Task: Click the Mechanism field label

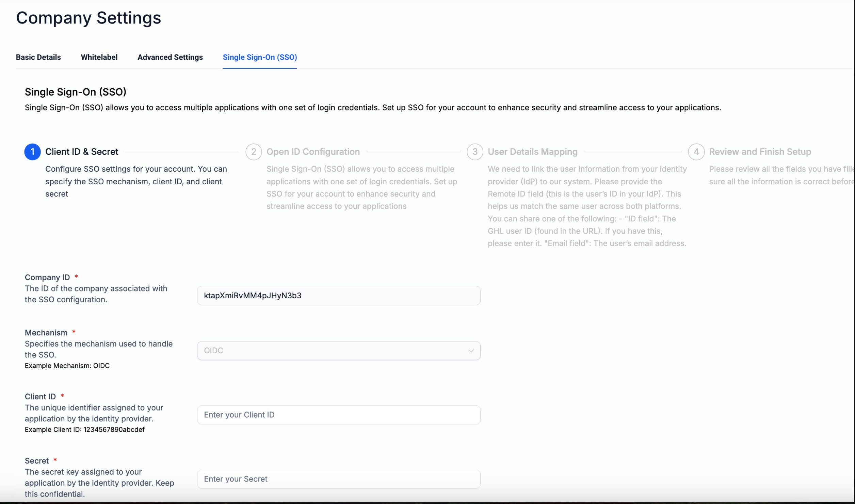Action: coord(46,333)
